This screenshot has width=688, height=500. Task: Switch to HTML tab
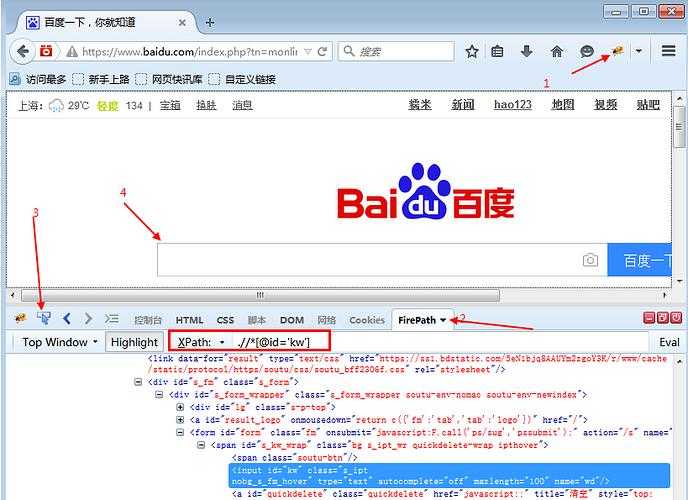click(x=189, y=320)
